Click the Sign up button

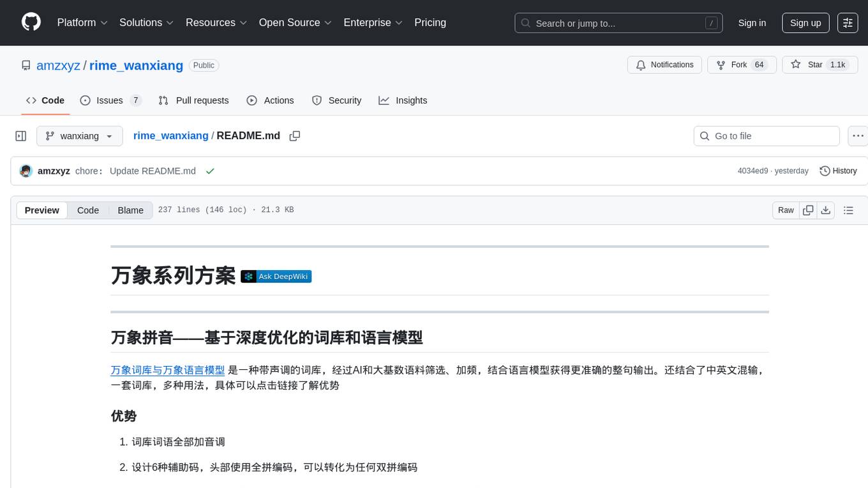click(x=805, y=23)
